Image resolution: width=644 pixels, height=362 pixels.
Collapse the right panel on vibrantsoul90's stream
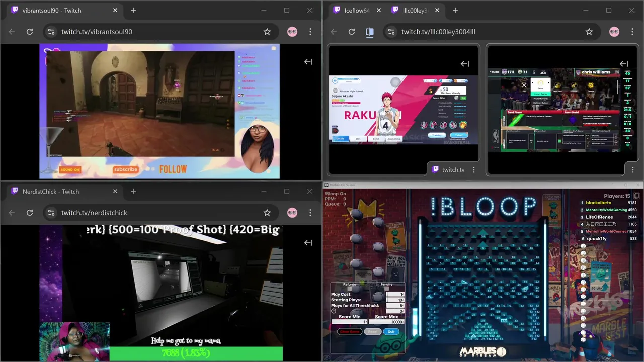pyautogui.click(x=308, y=62)
